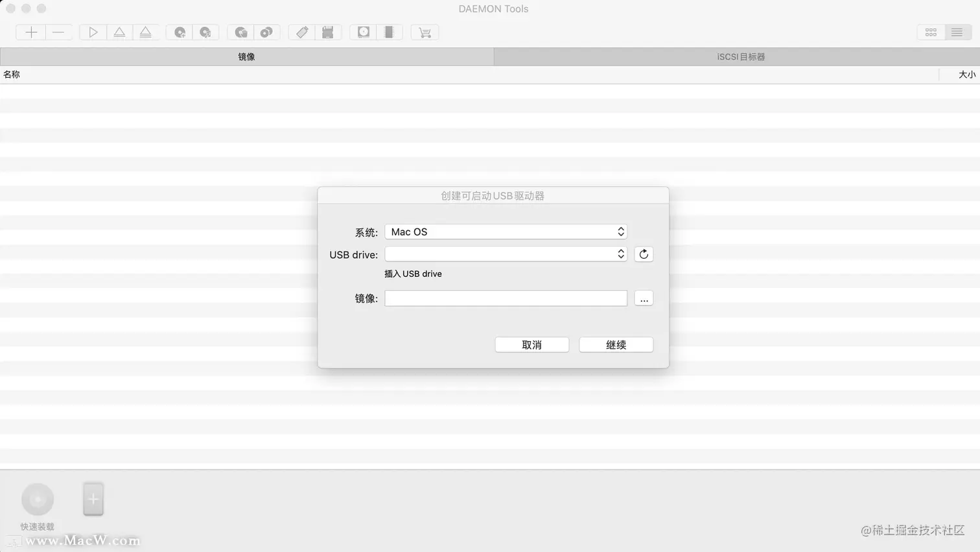This screenshot has height=552, width=980.
Task: Click the minus remove image toolbar button
Action: pyautogui.click(x=58, y=32)
